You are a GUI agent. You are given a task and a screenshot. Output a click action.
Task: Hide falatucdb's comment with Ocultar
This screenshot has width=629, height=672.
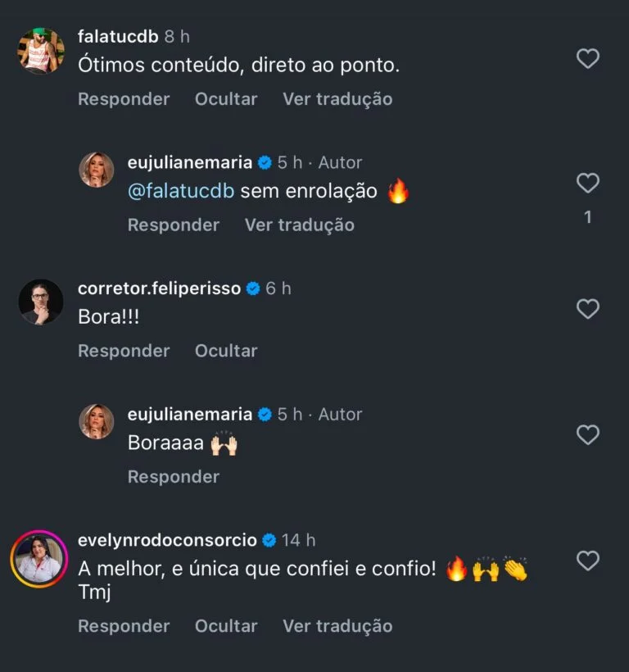click(x=226, y=99)
